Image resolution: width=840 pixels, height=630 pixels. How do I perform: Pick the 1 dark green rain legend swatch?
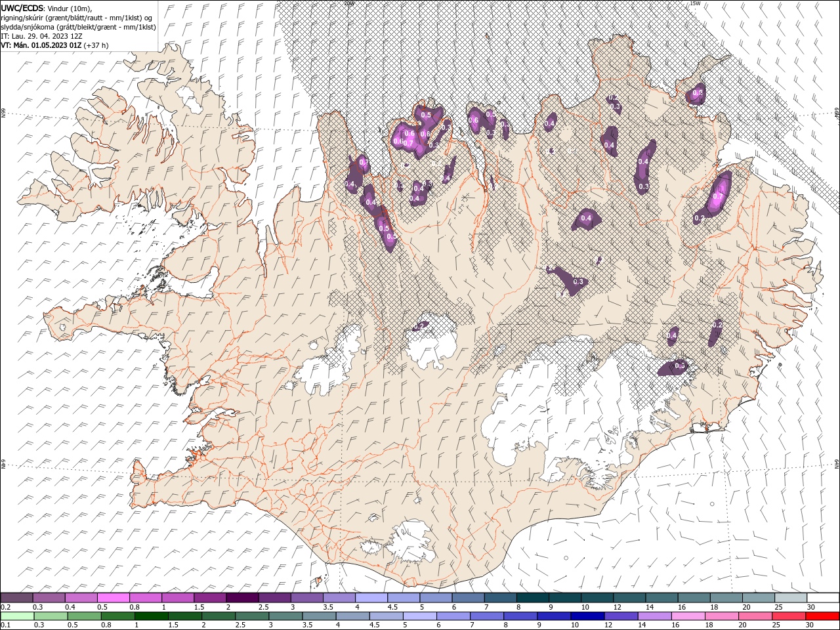151,616
